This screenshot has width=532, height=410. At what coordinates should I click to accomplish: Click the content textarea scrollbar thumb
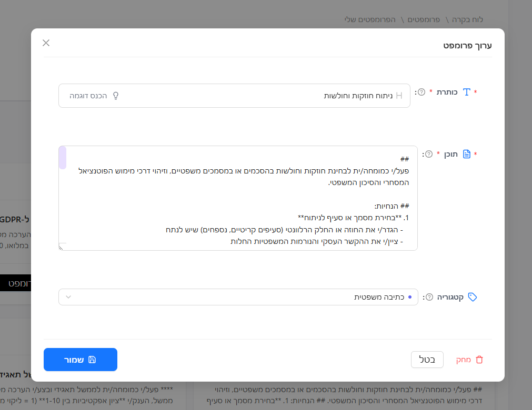(x=63, y=158)
